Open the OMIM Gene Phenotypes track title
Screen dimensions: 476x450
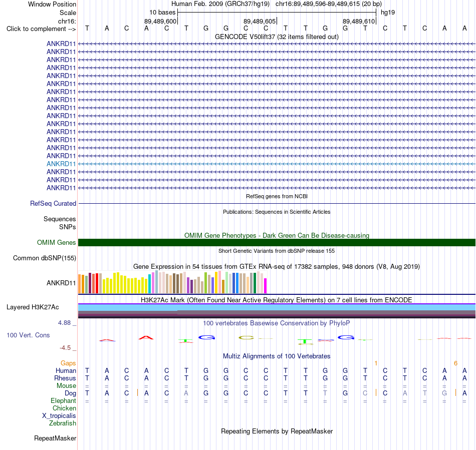(277, 236)
